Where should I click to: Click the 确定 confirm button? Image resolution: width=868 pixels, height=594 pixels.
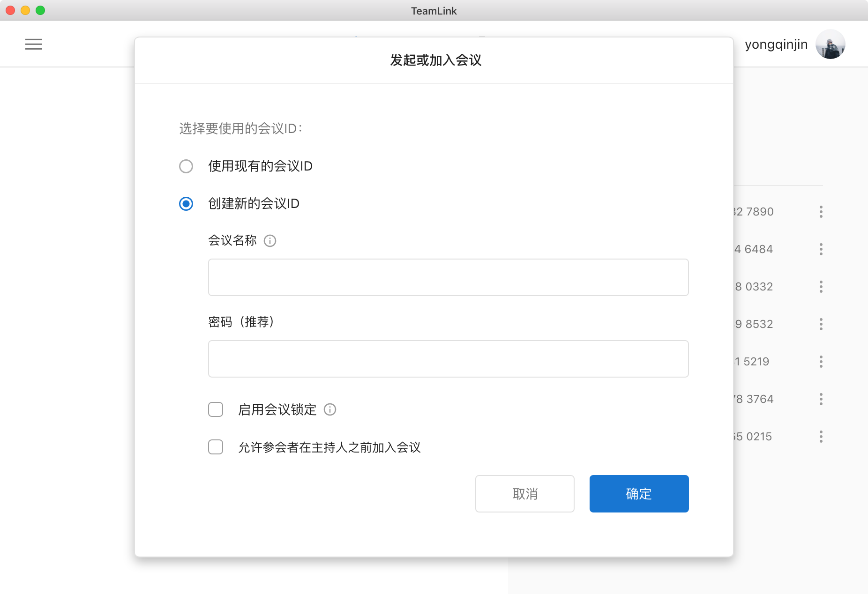click(639, 493)
